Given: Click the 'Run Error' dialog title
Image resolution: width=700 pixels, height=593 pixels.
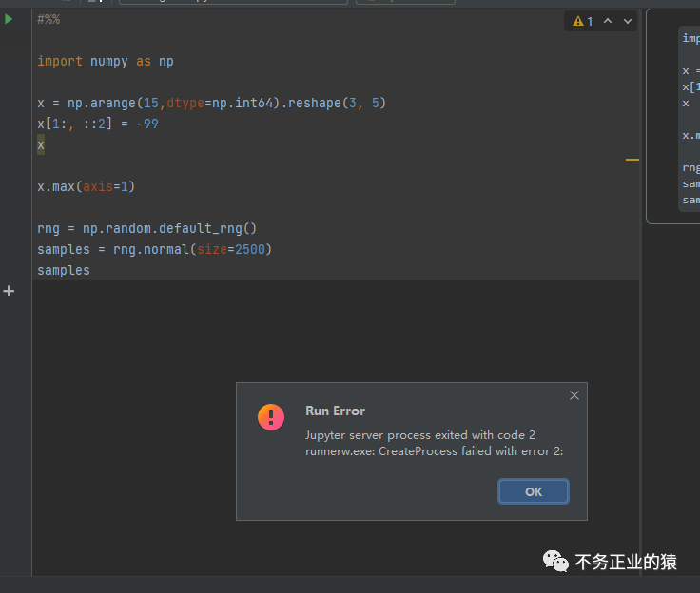Looking at the screenshot, I should (x=335, y=411).
